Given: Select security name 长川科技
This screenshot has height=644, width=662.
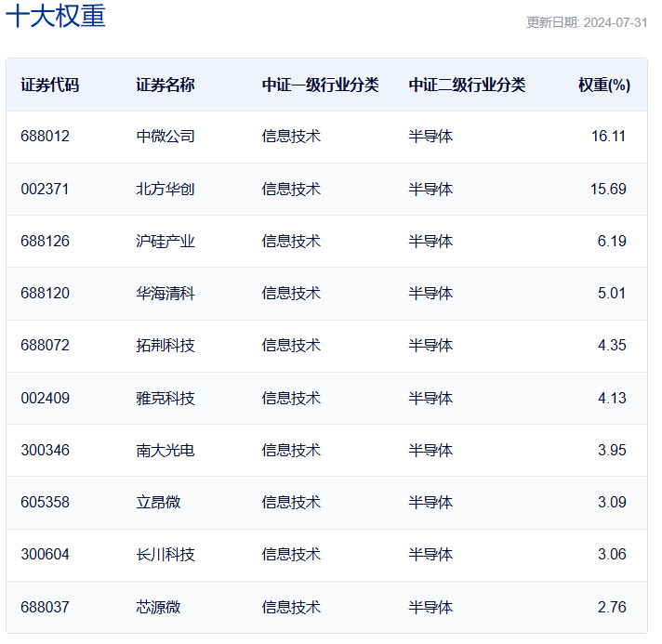Looking at the screenshot, I should coord(165,554).
